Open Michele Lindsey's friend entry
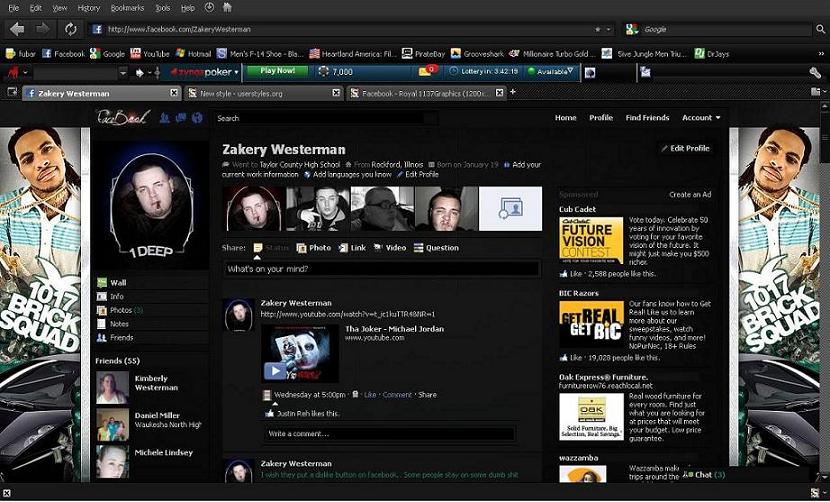 164,452
